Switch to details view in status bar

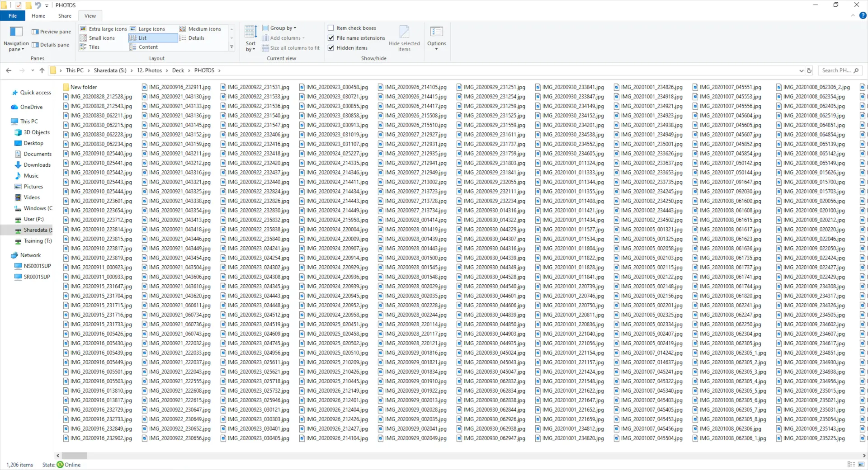[x=851, y=465]
